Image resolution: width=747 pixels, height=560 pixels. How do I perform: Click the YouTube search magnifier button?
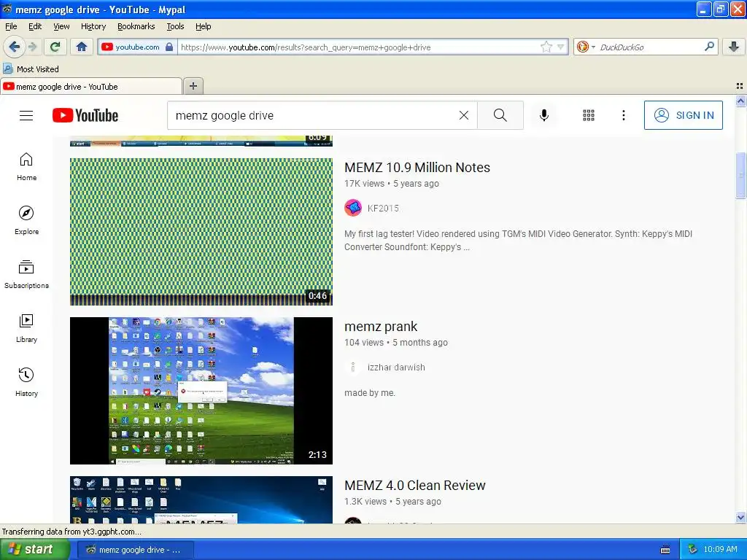tap(500, 115)
